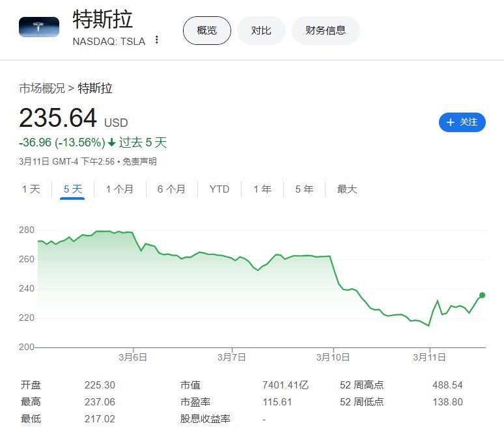Click the 280 y-axis label

click(26, 230)
